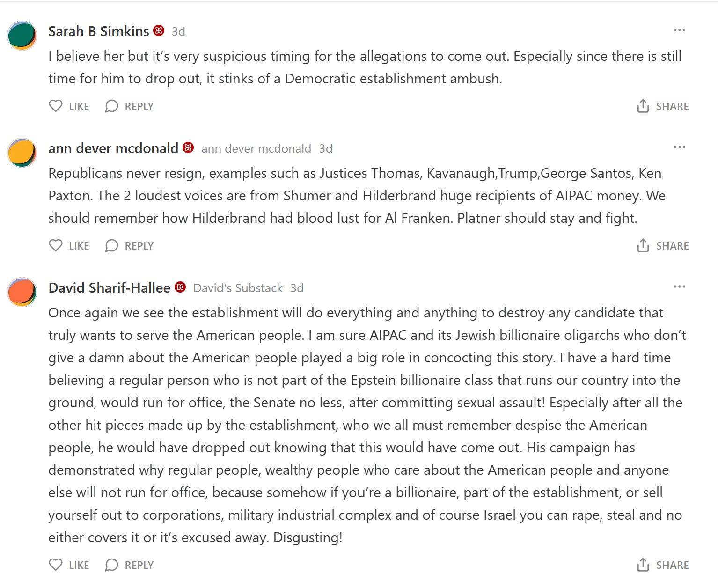Click ann dever mcdonald's red badge icon
718x588 pixels.
pos(188,147)
